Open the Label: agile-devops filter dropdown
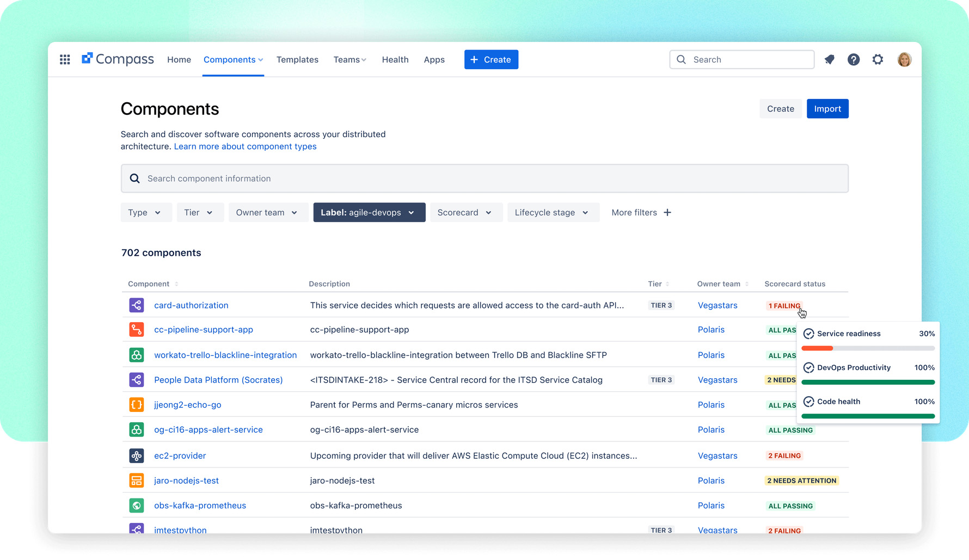This screenshot has height=560, width=969. click(369, 212)
